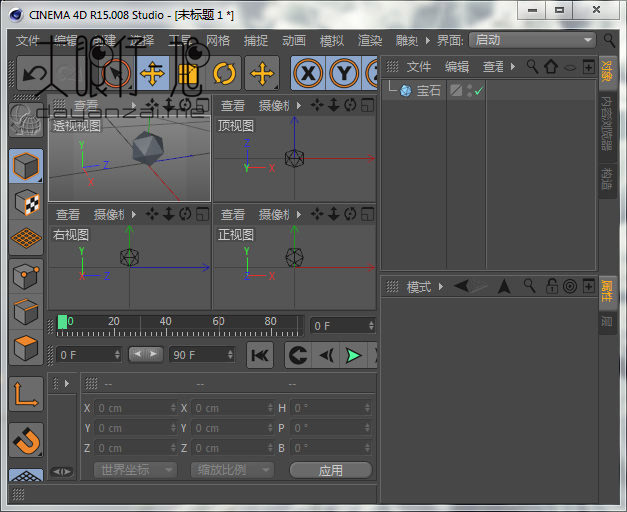The image size is (627, 512).
Task: Open the 动画 menu
Action: 294,40
